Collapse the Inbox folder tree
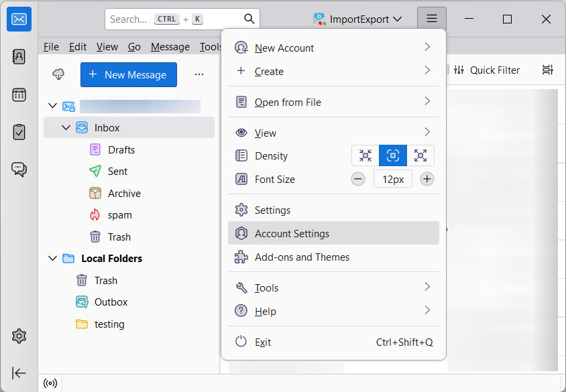 click(x=66, y=127)
